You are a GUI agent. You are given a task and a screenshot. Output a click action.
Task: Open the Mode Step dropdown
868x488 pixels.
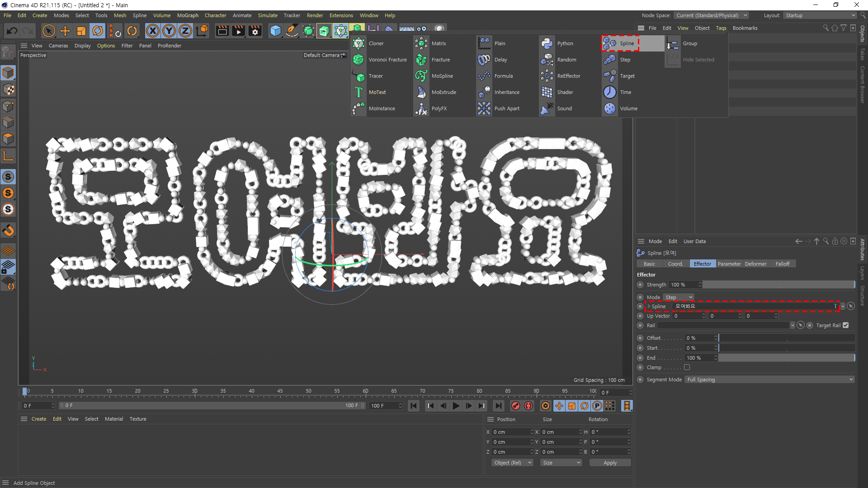click(679, 297)
